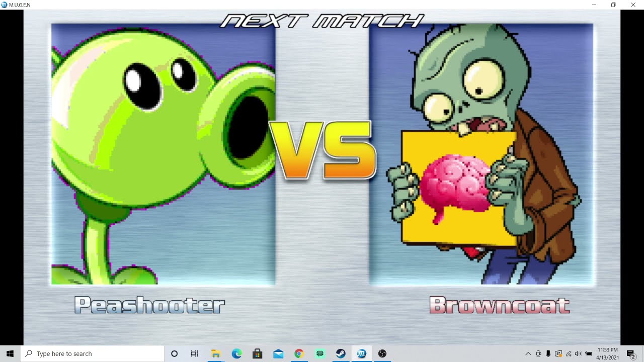Open the Windows Start menu
644x362 pixels.
[x=10, y=353]
